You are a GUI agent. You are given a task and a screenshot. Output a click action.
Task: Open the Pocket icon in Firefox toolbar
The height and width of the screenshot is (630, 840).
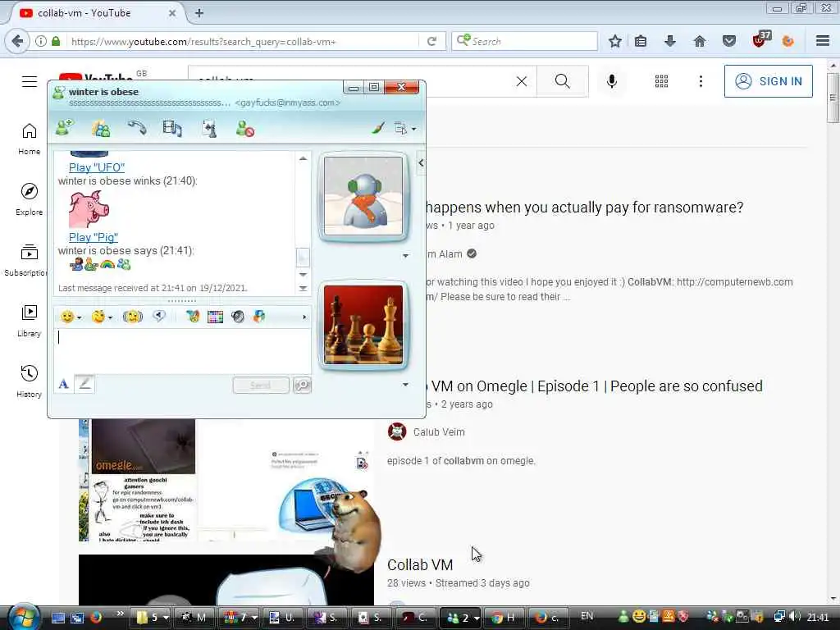pyautogui.click(x=729, y=41)
